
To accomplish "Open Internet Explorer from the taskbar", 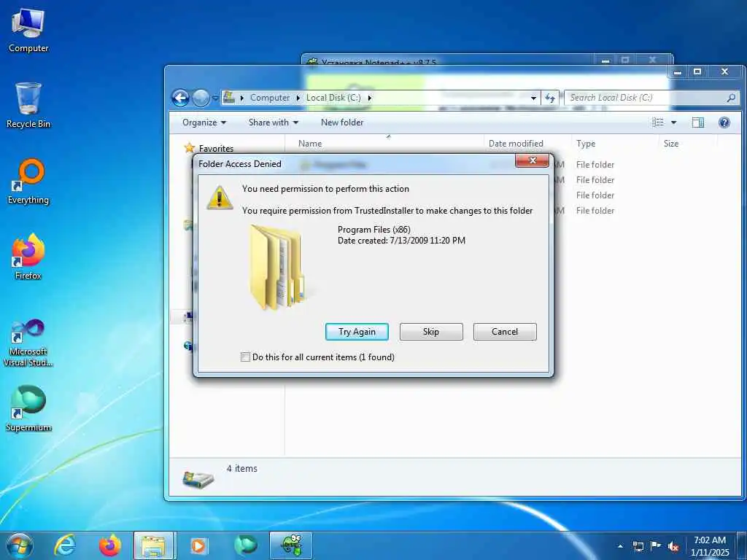I will (65, 545).
